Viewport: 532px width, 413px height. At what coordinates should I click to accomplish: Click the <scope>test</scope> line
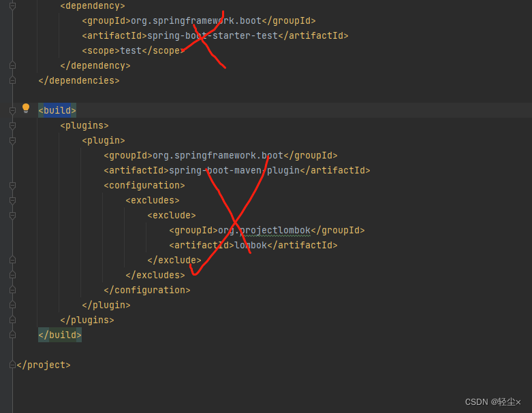(x=134, y=51)
